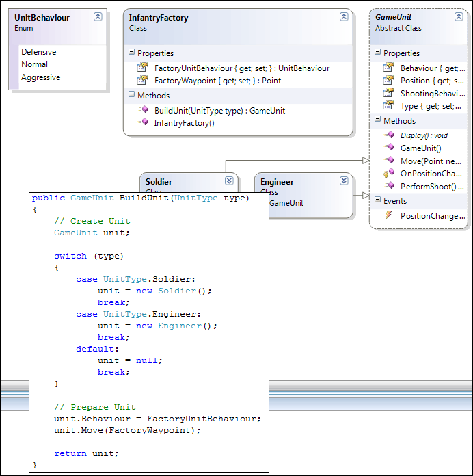473x476 pixels.
Task: Click 'unit = new Engineer();' code line
Action: (x=157, y=326)
